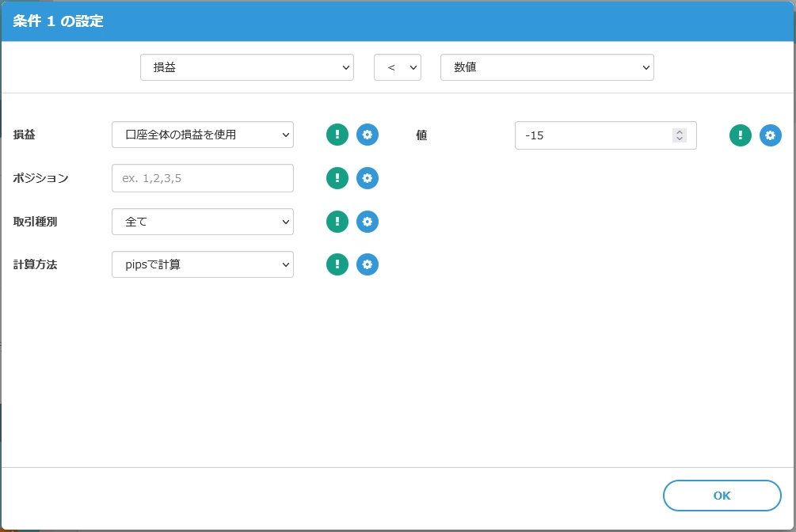The image size is (796, 532).
Task: Click the ポジション input field
Action: click(202, 178)
